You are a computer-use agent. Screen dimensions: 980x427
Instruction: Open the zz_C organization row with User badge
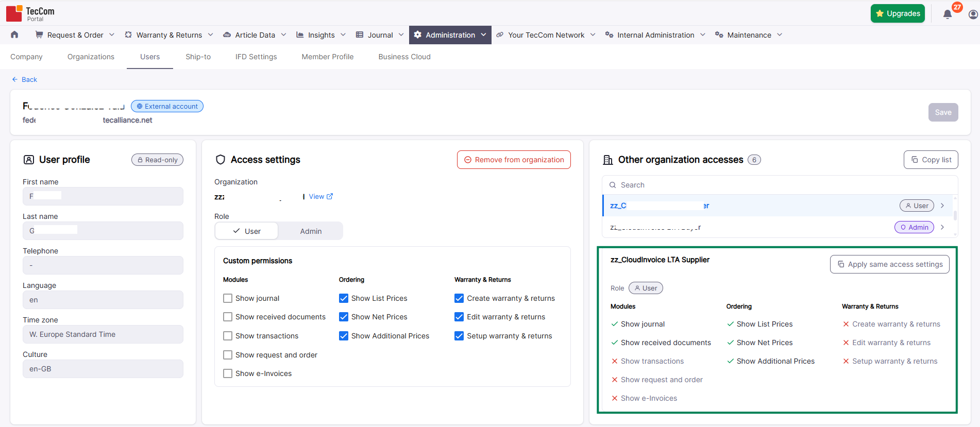[x=778, y=206]
